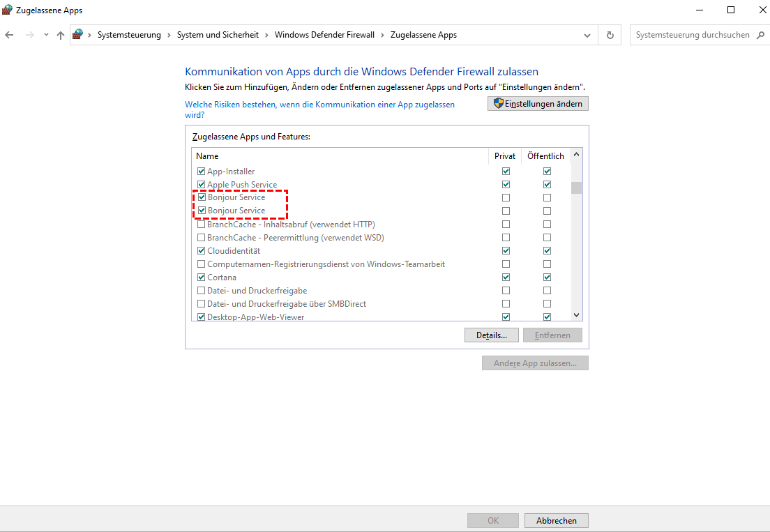Toggle first Bonjour Service name checkbox

[202, 197]
